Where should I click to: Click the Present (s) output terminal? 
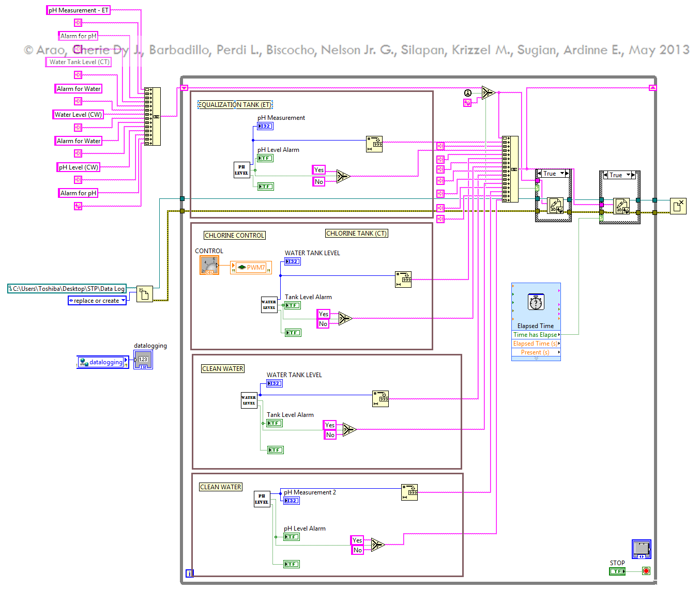click(536, 352)
